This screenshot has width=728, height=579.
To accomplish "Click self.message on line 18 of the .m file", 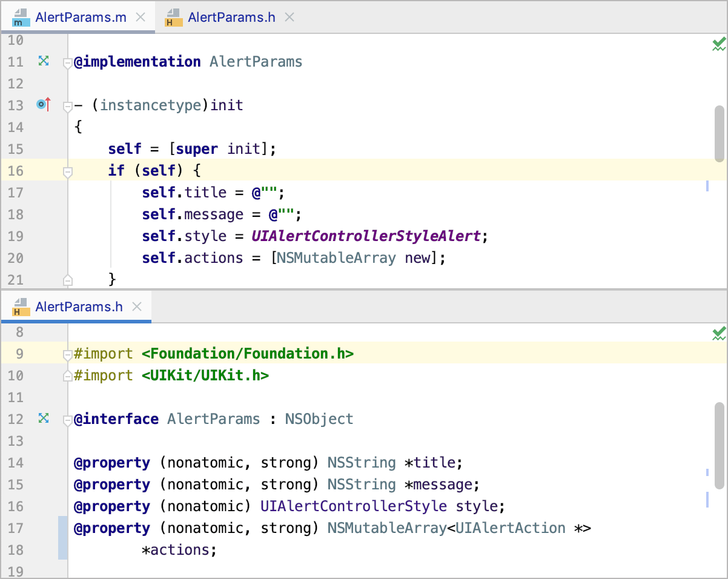I will click(x=193, y=214).
